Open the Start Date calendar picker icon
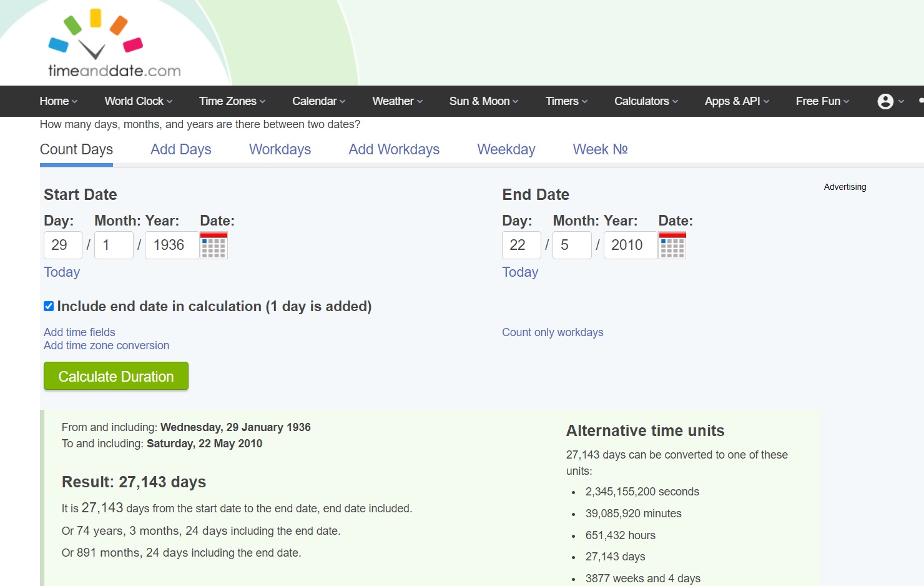Screen dimensions: 924x586 (214, 246)
